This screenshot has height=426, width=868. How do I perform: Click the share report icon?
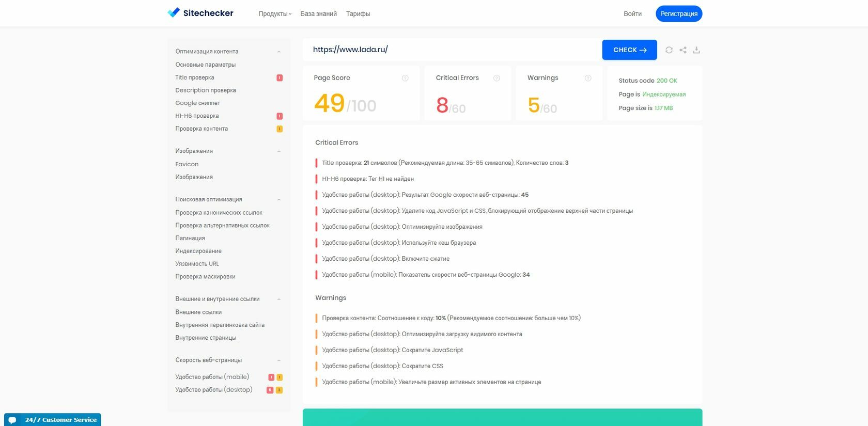[683, 50]
